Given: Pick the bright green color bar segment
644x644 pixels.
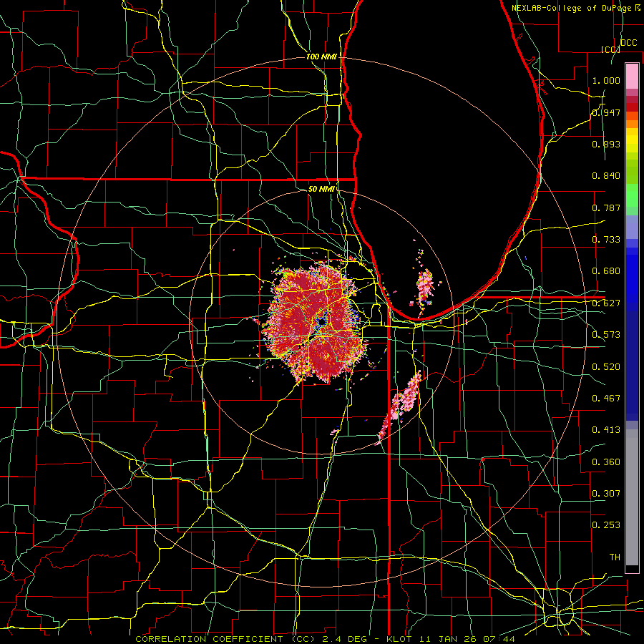Looking at the screenshot, I should point(632,195).
